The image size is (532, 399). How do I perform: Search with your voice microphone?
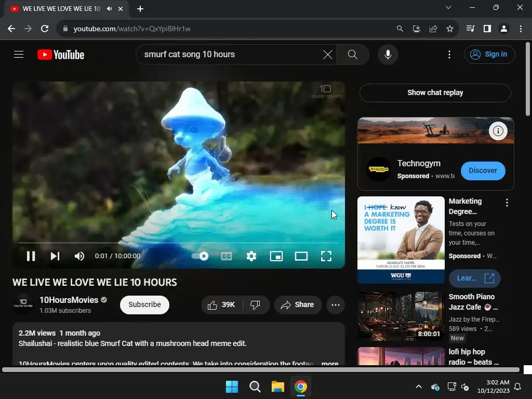388,54
